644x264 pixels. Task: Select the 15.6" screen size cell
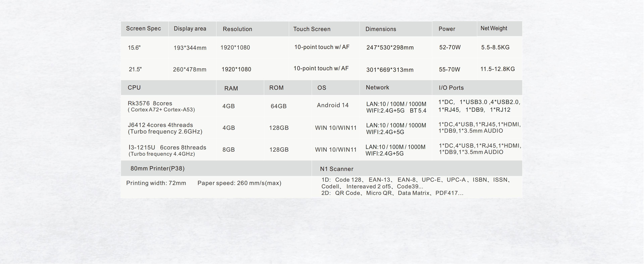[134, 48]
